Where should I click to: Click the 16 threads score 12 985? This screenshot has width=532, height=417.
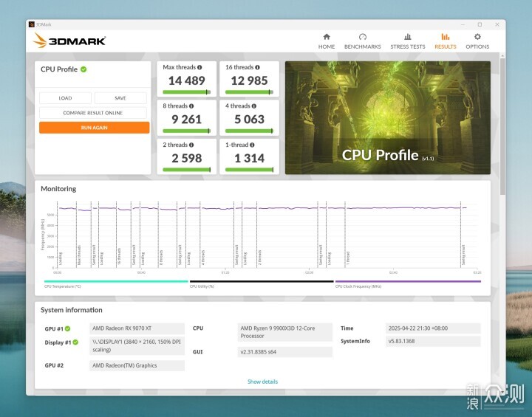pyautogui.click(x=249, y=80)
